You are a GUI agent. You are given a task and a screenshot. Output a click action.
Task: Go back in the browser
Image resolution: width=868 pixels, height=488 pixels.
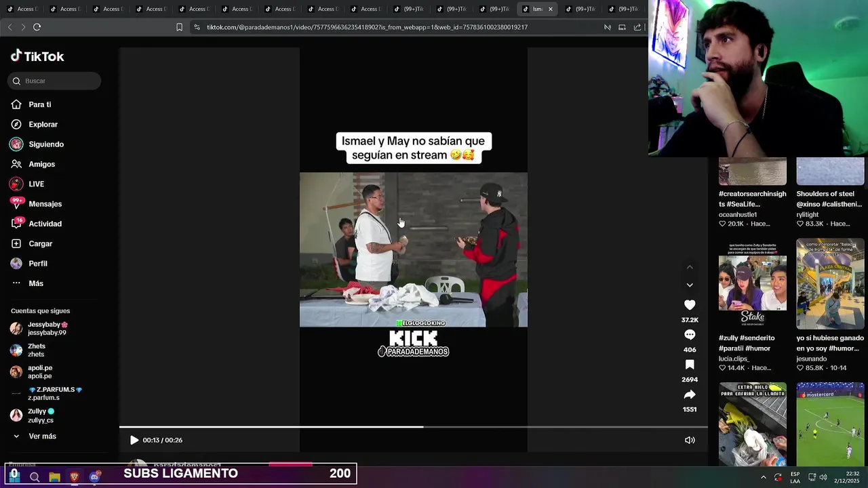(9, 27)
